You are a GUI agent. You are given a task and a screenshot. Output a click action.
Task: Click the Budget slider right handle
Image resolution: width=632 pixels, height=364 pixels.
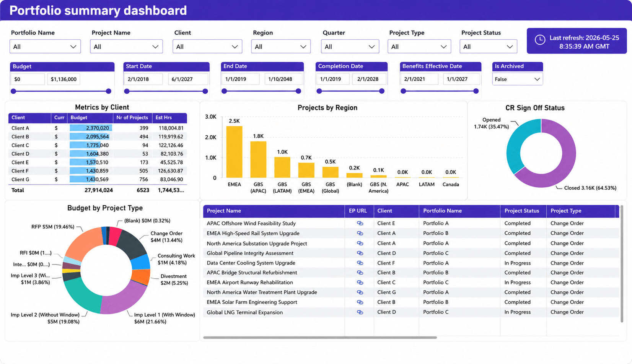109,91
